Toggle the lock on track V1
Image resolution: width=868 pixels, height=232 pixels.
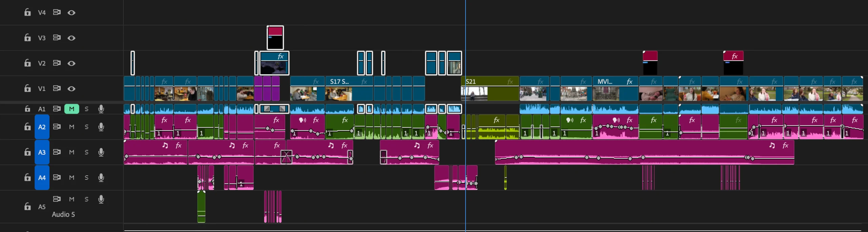27,89
